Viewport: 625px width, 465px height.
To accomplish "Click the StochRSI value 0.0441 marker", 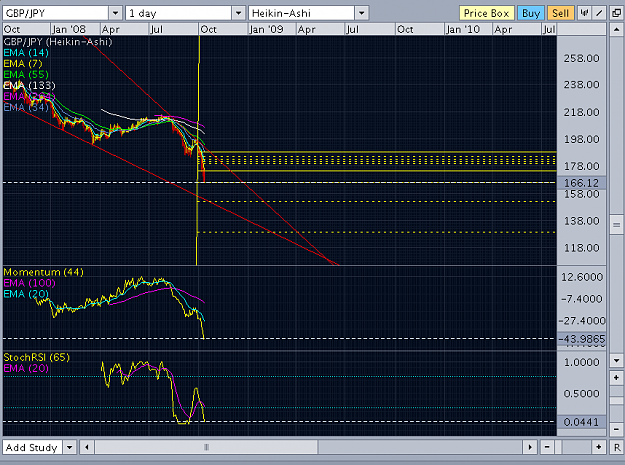I will coord(581,422).
